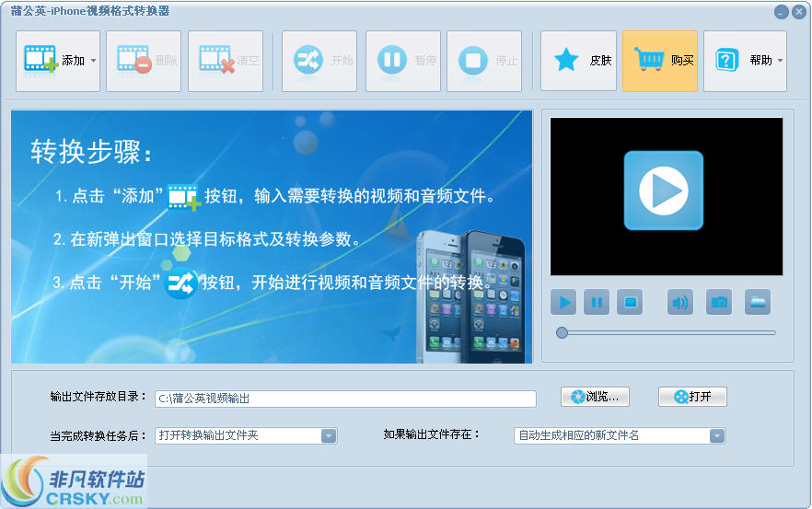
Task: Open the 如果输出文件存在 dropdown
Action: tap(620, 435)
